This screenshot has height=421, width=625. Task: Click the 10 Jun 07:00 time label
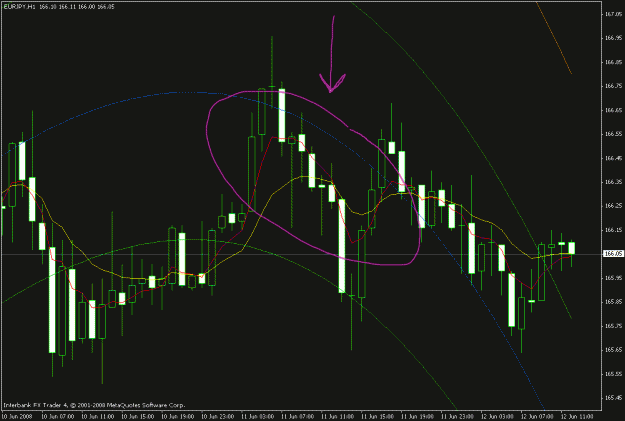[x=57, y=417]
